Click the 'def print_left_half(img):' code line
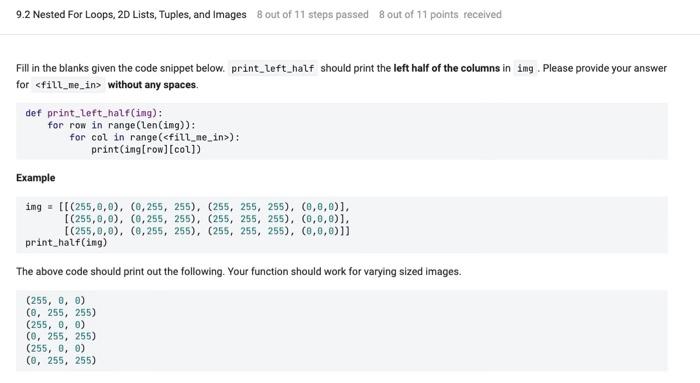The image size is (700, 383). click(x=94, y=113)
